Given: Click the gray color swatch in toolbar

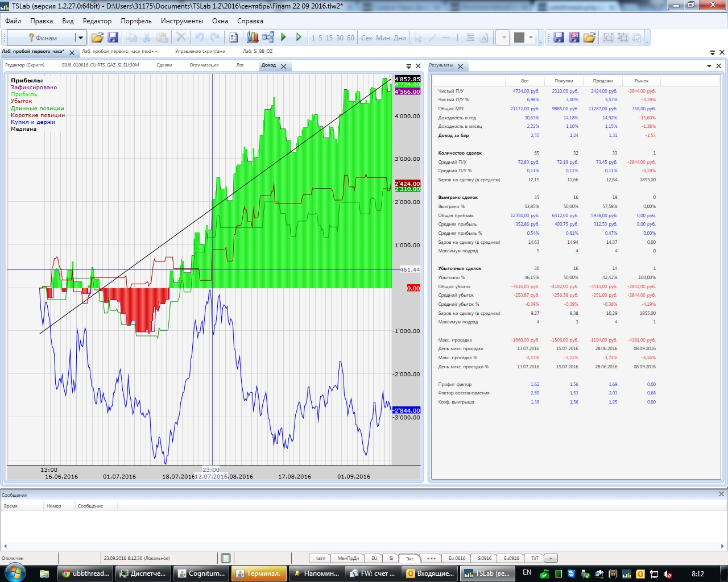Looking at the screenshot, I should 519,38.
